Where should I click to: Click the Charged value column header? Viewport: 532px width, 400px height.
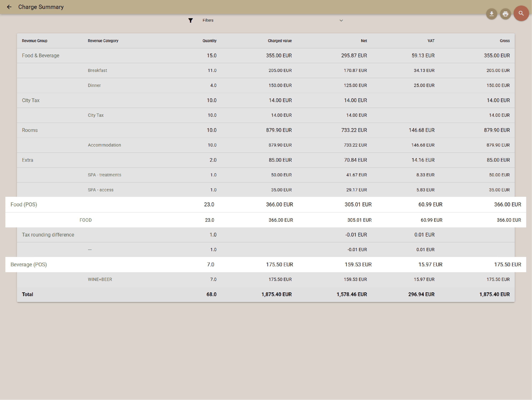279,41
